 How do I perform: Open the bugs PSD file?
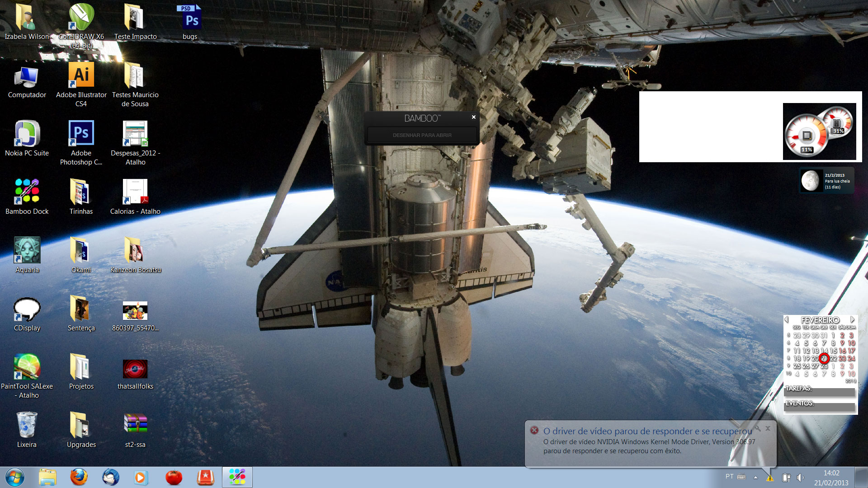pos(190,22)
